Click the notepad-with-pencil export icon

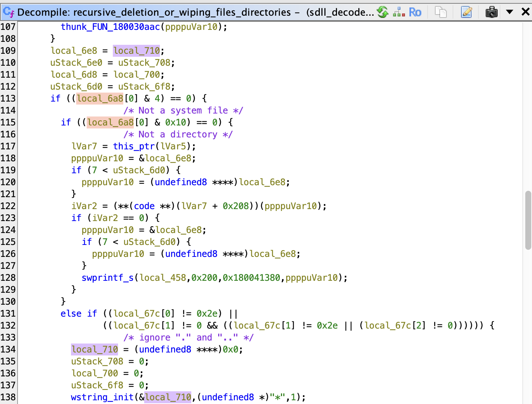[x=466, y=12]
